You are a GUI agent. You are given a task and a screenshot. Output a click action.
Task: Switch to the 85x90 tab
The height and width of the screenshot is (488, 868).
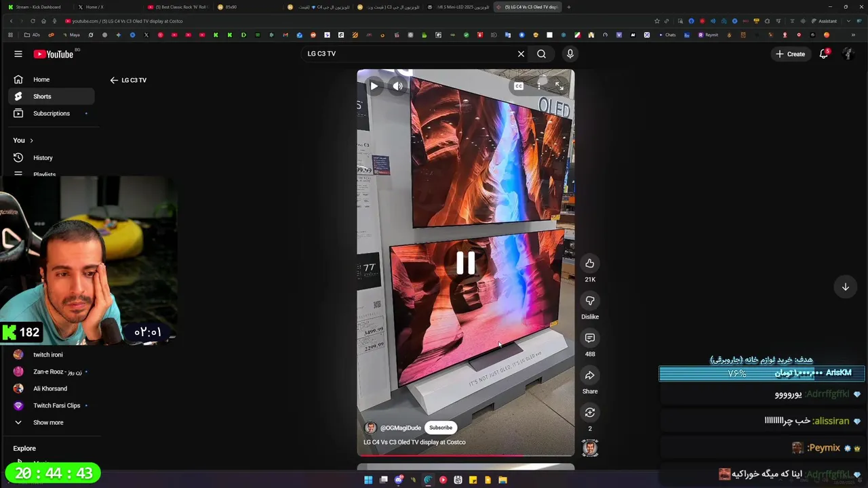click(248, 7)
